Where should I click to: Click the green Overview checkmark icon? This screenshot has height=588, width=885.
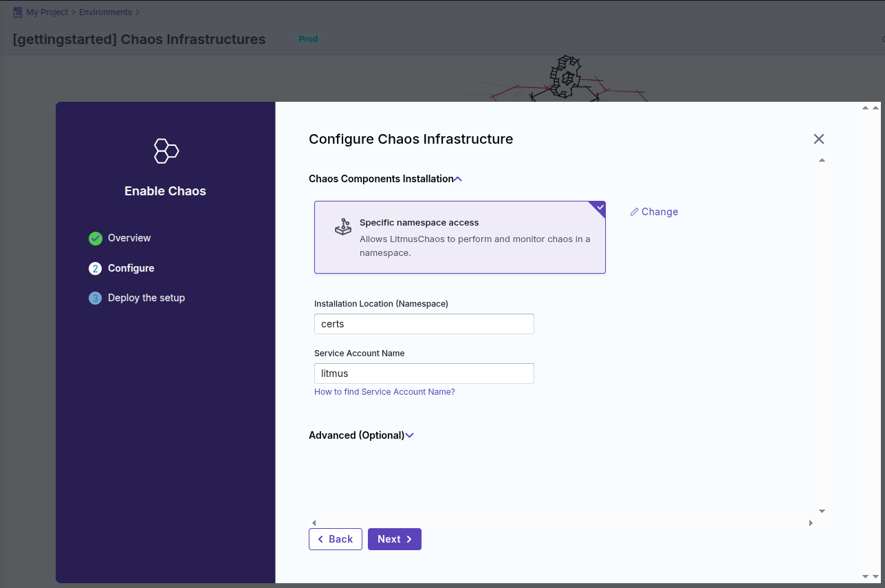pyautogui.click(x=95, y=239)
